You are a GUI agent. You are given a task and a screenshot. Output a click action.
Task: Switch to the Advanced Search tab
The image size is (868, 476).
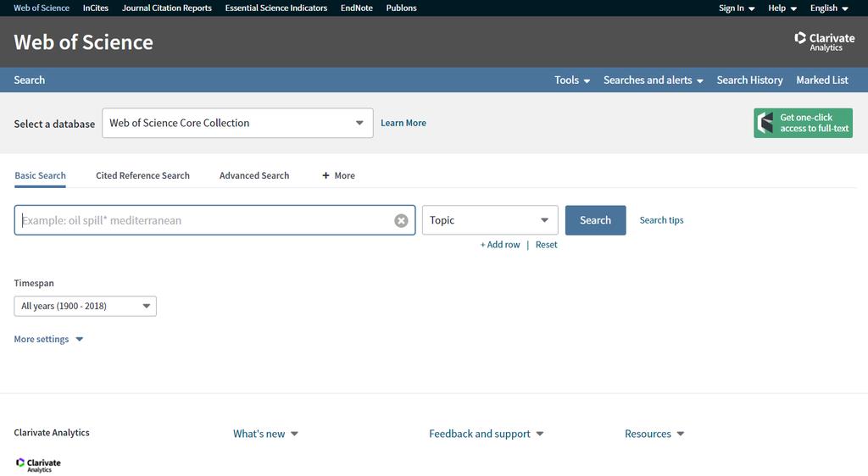point(254,175)
